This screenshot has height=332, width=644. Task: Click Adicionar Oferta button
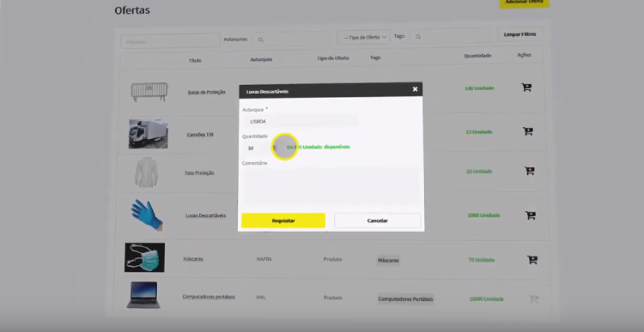[524, 2]
